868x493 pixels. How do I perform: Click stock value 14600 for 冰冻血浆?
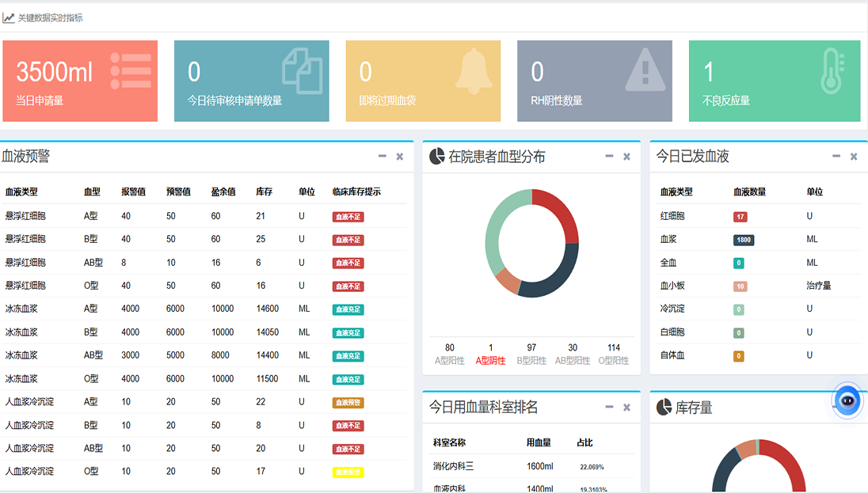click(268, 309)
